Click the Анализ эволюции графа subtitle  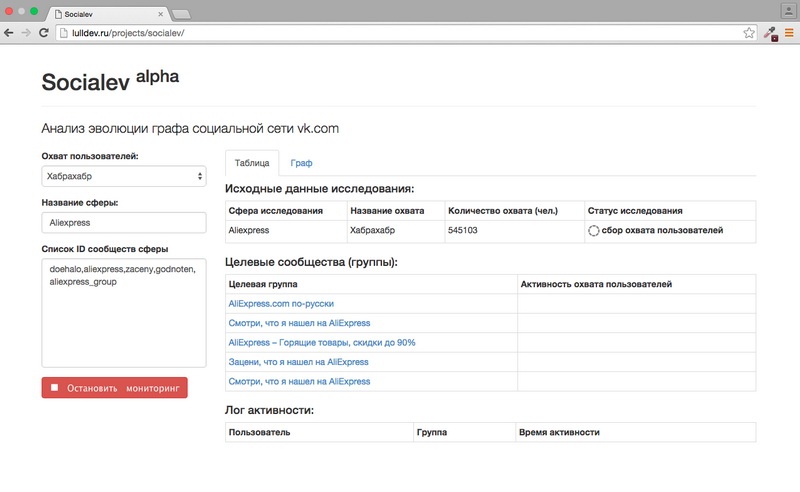tap(190, 129)
